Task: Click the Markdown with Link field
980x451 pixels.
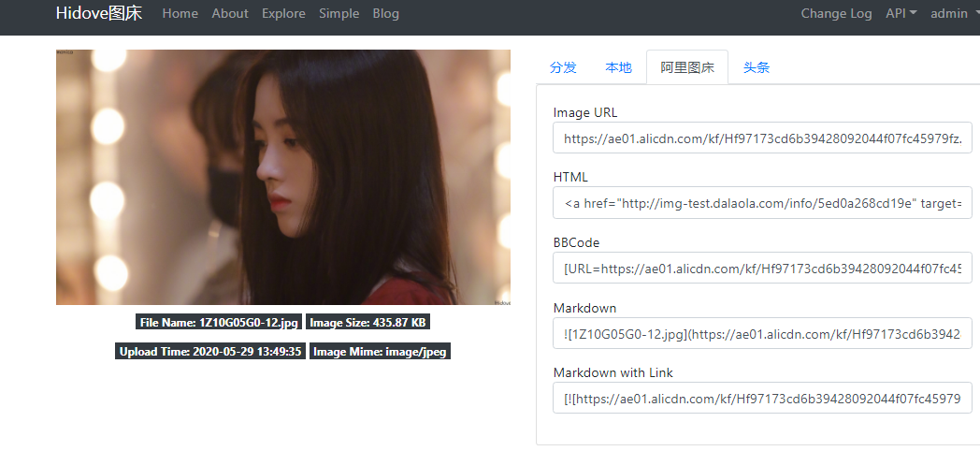Action: tap(762, 399)
